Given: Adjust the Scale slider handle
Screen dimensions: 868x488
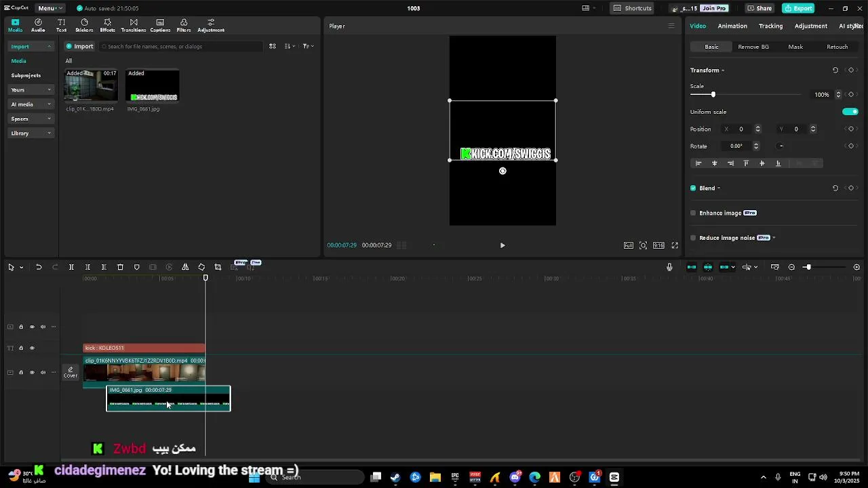Looking at the screenshot, I should [x=713, y=94].
